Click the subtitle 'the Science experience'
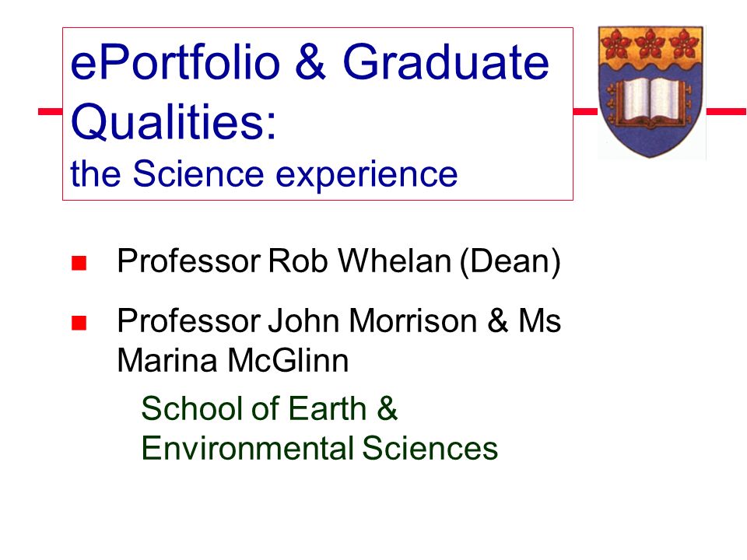 264,174
